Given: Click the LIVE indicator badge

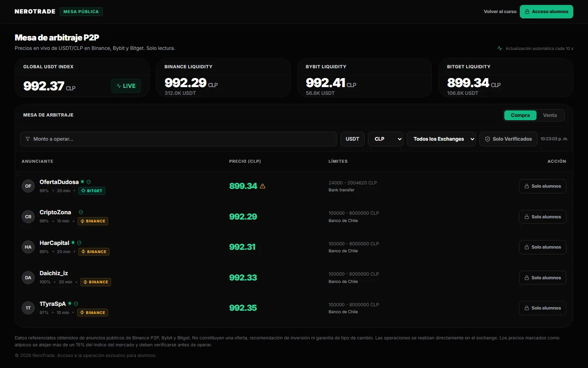Looking at the screenshot, I should point(126,86).
